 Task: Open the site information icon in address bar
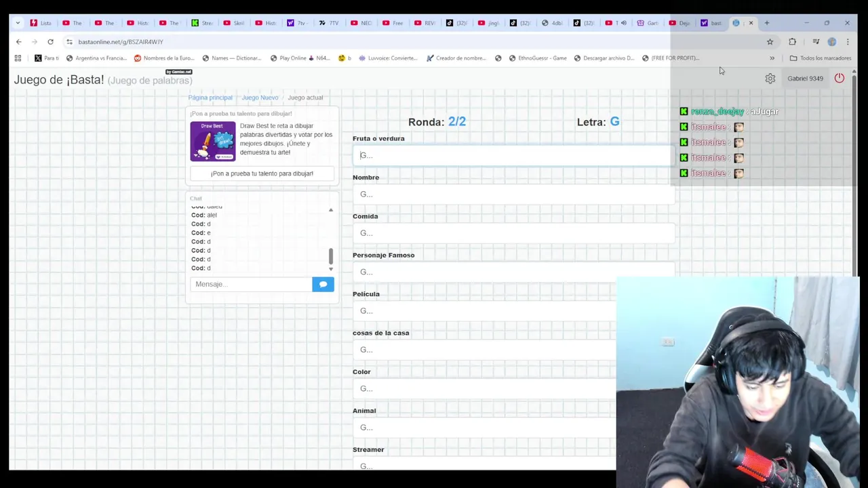tap(69, 41)
